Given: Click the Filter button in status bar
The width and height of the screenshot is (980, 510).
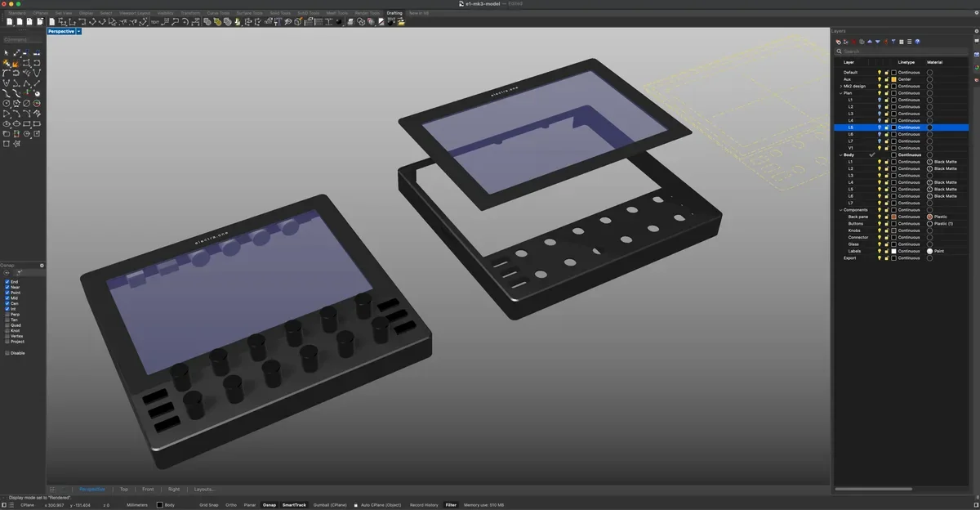Looking at the screenshot, I should pyautogui.click(x=451, y=505).
